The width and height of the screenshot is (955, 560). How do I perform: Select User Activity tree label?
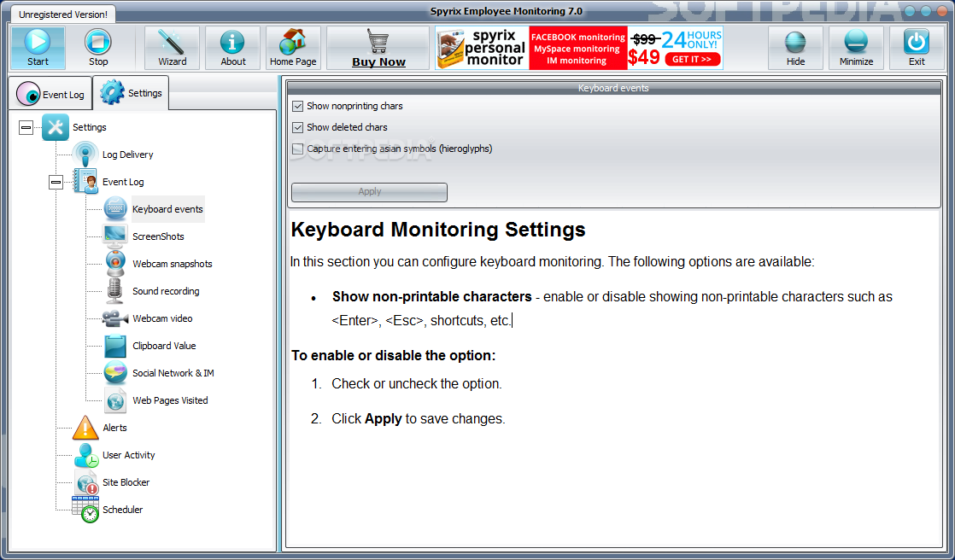pyautogui.click(x=128, y=455)
